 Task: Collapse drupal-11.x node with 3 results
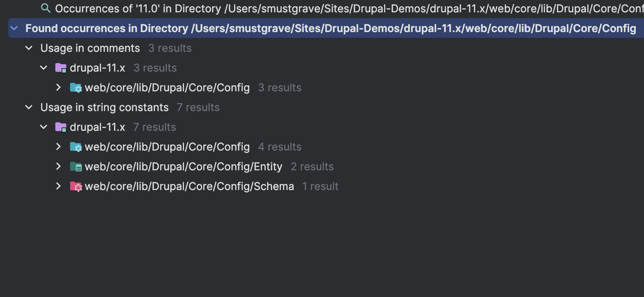coord(44,68)
